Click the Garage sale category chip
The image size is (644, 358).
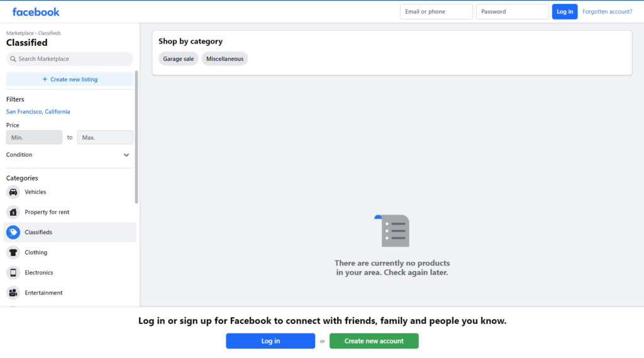(178, 59)
